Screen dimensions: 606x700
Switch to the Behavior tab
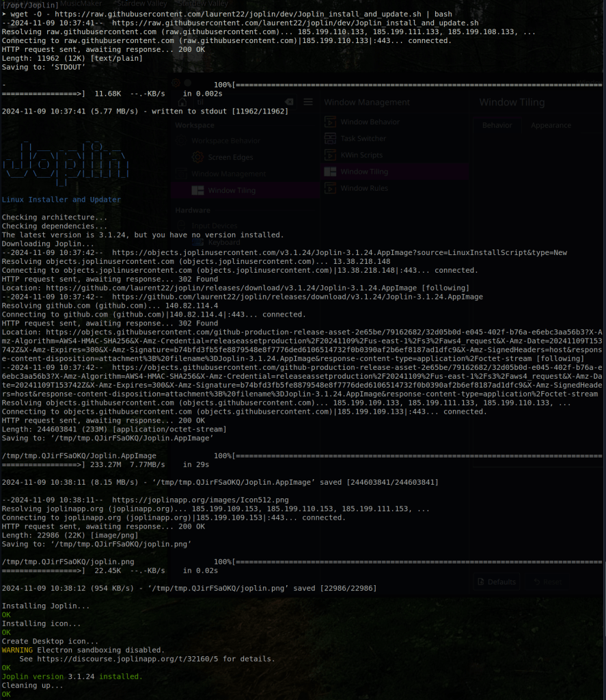coord(497,126)
